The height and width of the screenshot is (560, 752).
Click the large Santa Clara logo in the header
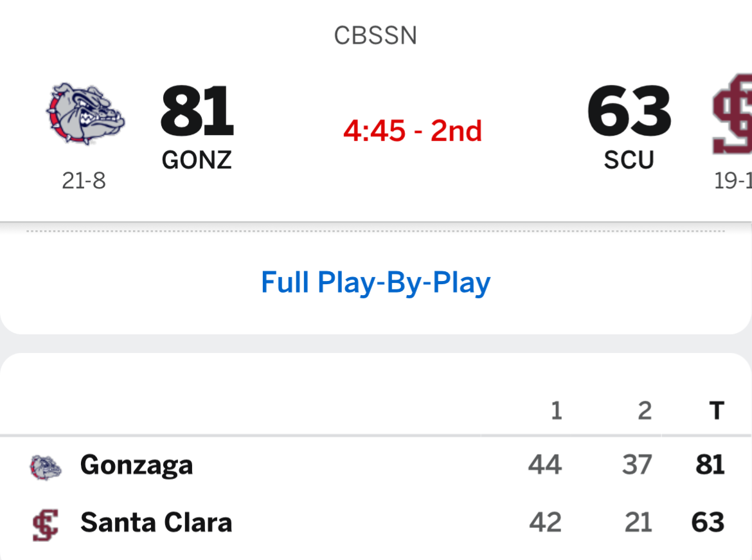(732, 113)
